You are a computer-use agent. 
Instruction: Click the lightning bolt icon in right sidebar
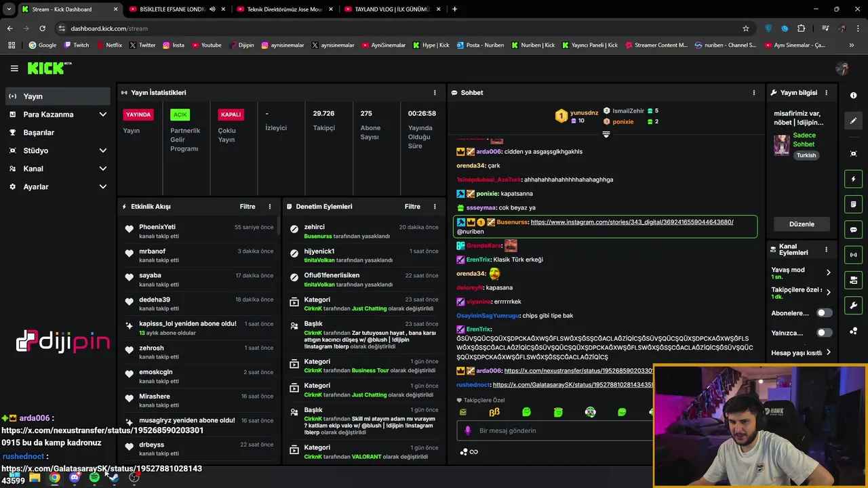(853, 179)
